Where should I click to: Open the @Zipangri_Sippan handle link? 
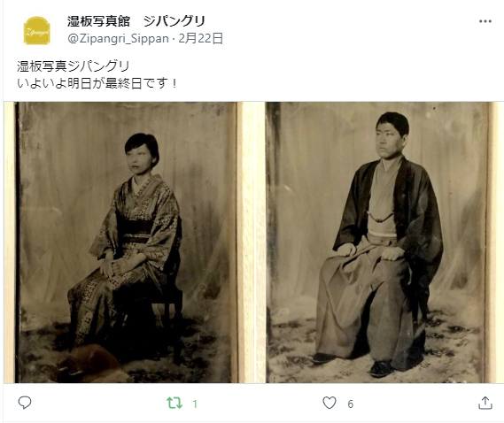coord(118,39)
